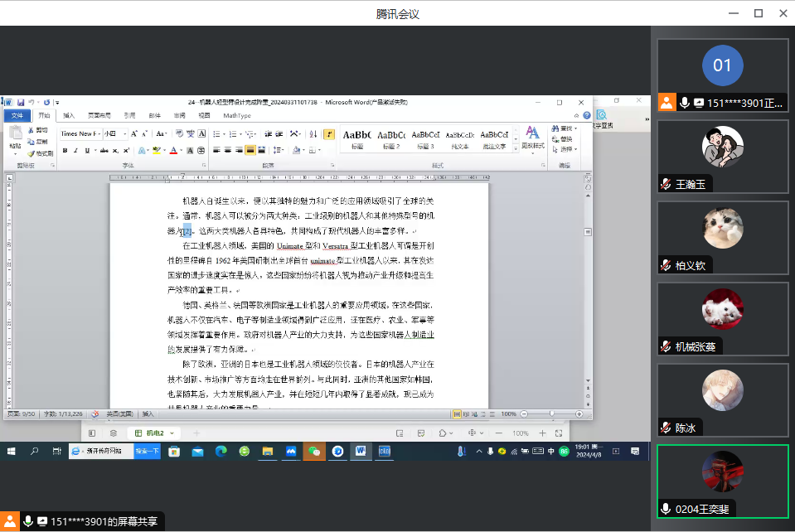
Task: Toggle 0204王奕斐's microphone icon
Action: [x=666, y=509]
